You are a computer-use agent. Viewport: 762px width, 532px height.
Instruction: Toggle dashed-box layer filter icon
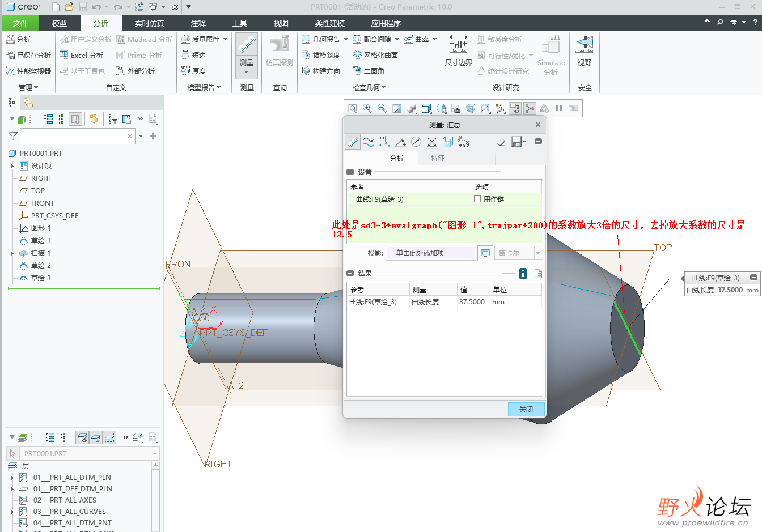(x=109, y=437)
